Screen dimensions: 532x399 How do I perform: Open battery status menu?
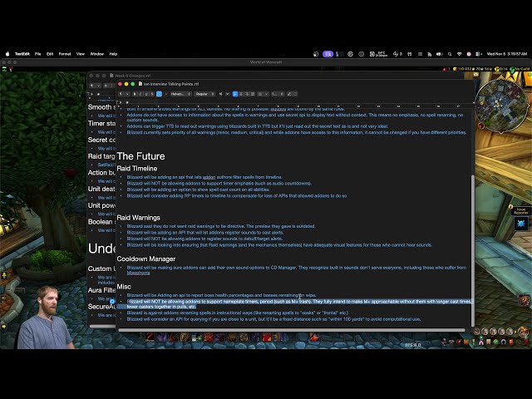click(440, 54)
